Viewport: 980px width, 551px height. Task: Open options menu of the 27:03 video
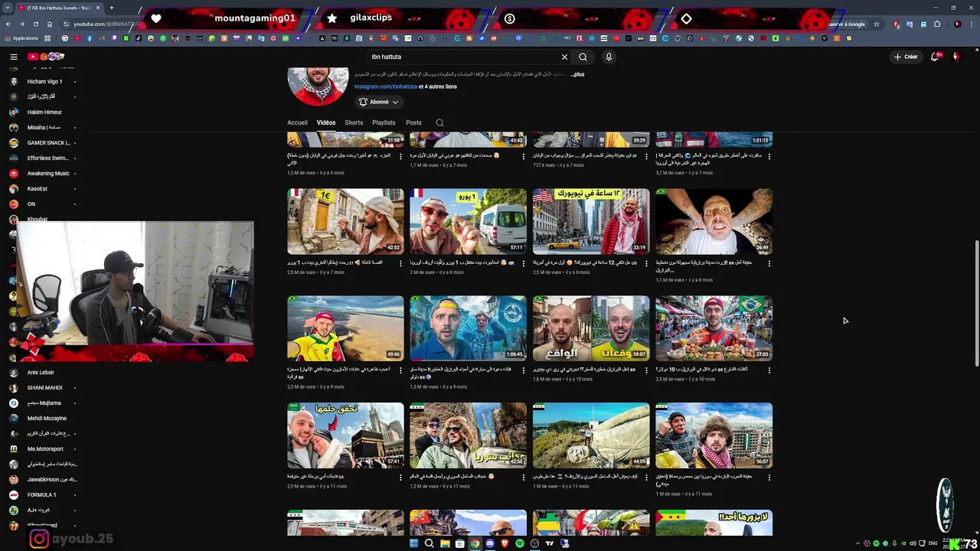point(769,370)
